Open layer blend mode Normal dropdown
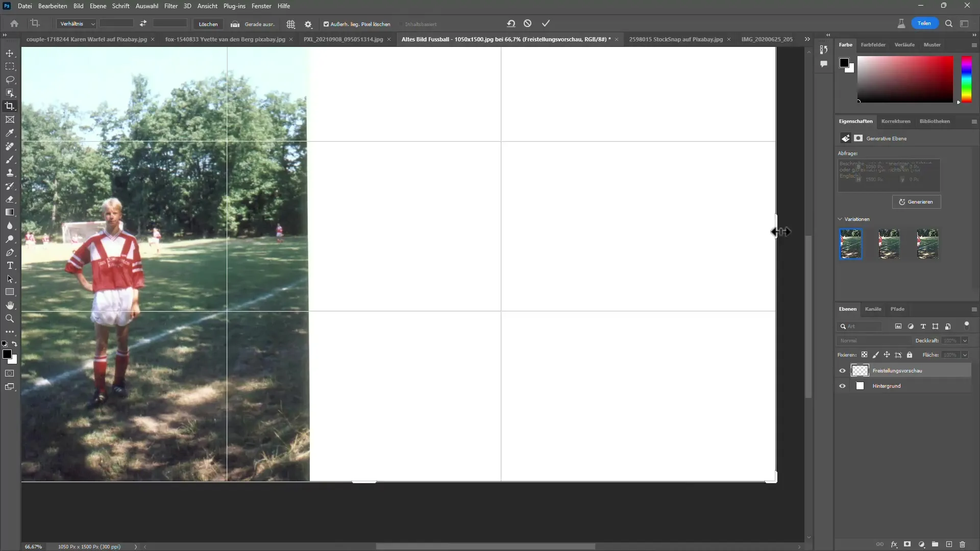Screen dimensions: 980x551 point(874,341)
